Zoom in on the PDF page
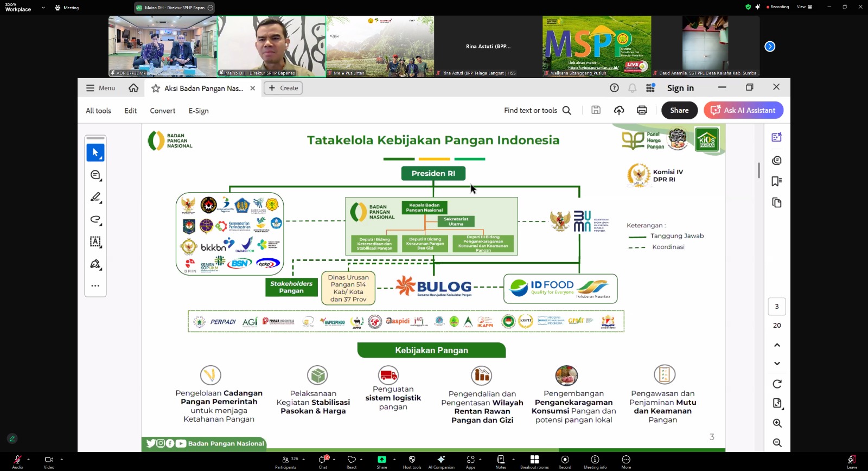868x471 pixels. [777, 423]
